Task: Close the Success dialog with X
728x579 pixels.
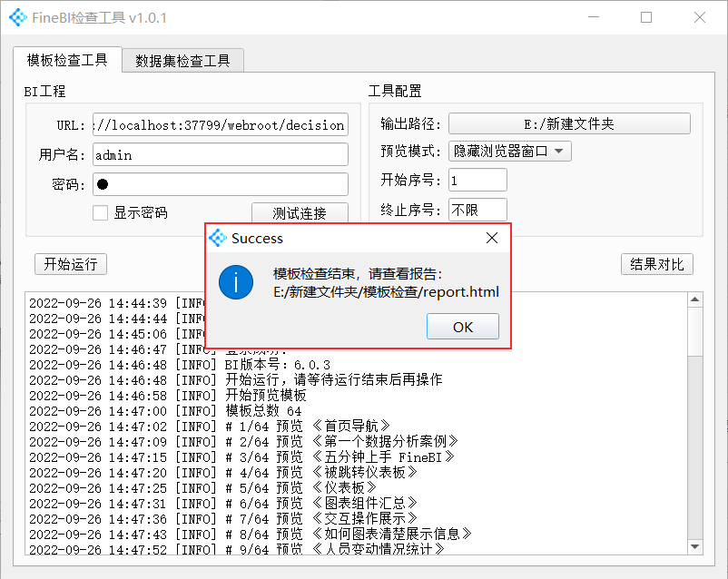Action: (492, 238)
